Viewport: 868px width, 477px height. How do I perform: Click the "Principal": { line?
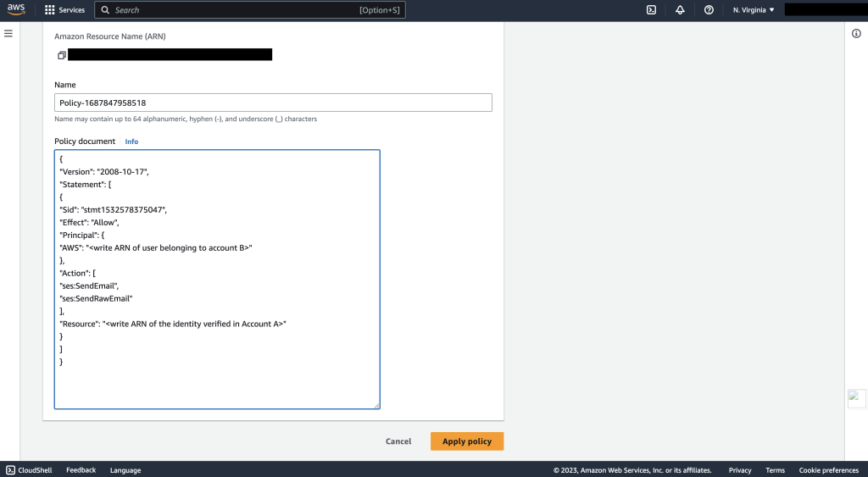[x=82, y=236]
